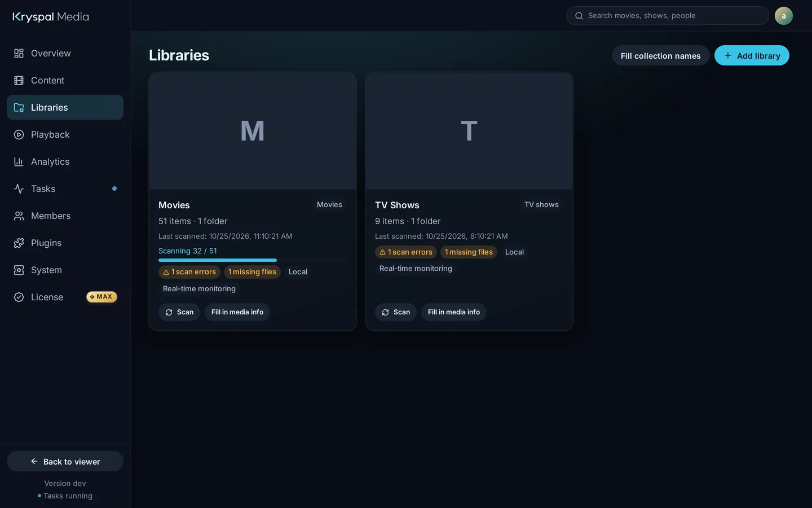Click the Libraries folder icon in sidebar
The width and height of the screenshot is (812, 508).
point(19,107)
